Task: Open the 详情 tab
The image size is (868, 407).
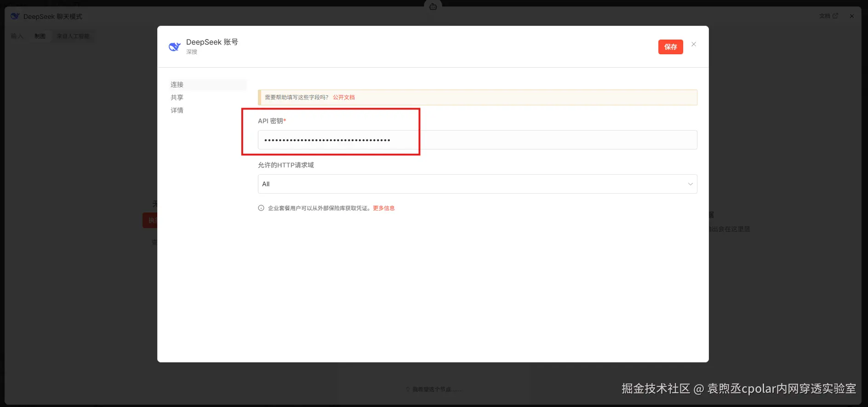Action: (x=177, y=110)
